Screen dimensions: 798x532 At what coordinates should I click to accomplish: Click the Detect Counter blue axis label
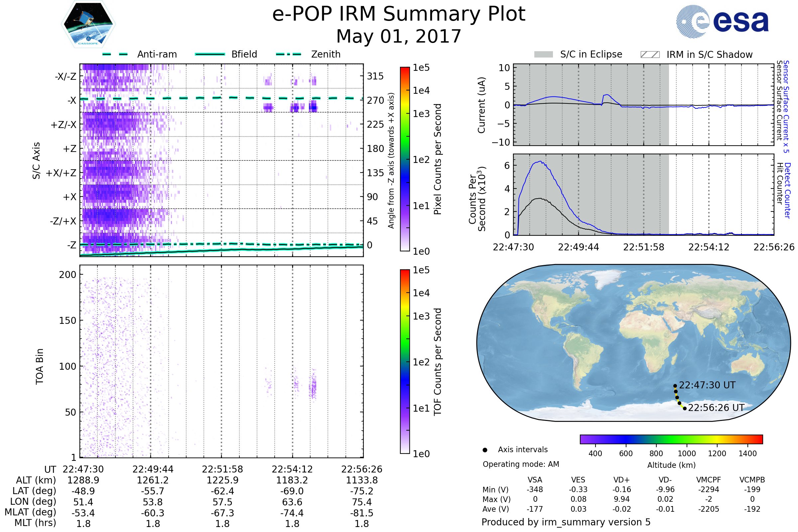(x=787, y=191)
